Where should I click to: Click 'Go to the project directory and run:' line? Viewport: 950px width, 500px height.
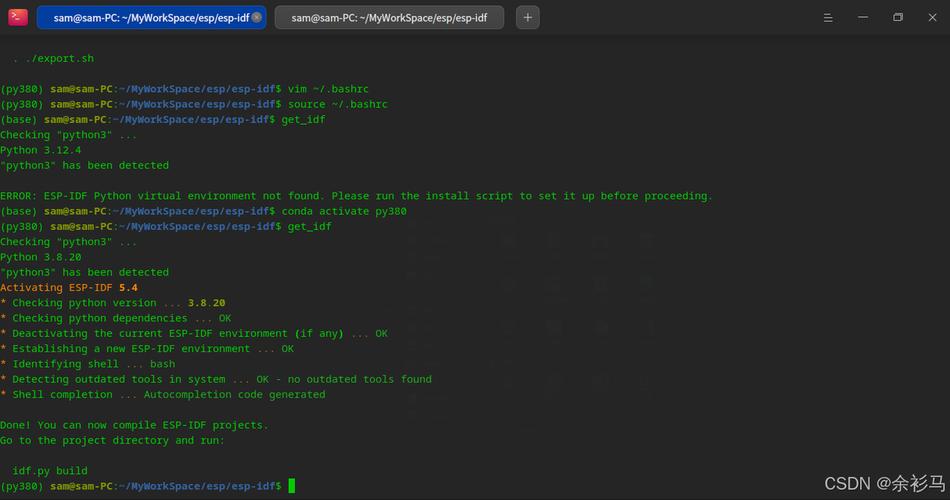click(x=113, y=440)
